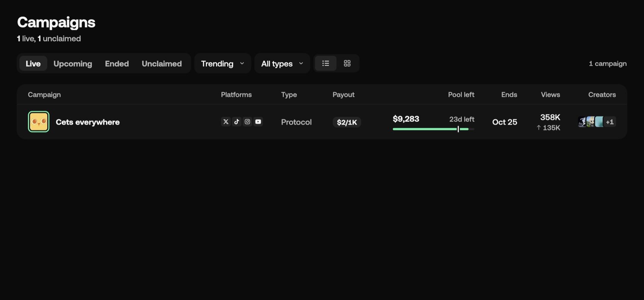Switch to the Upcoming tab
This screenshot has height=300, width=644.
point(73,63)
